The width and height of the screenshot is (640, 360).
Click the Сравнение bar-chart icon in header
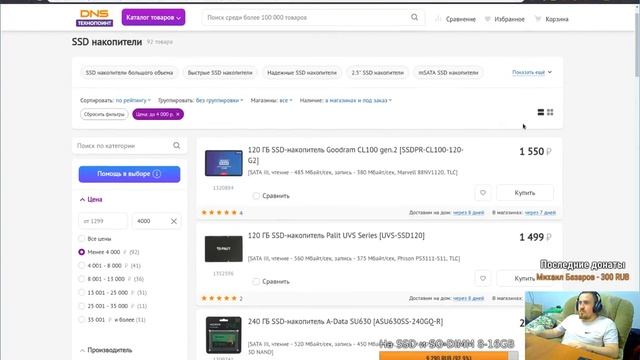click(438, 19)
